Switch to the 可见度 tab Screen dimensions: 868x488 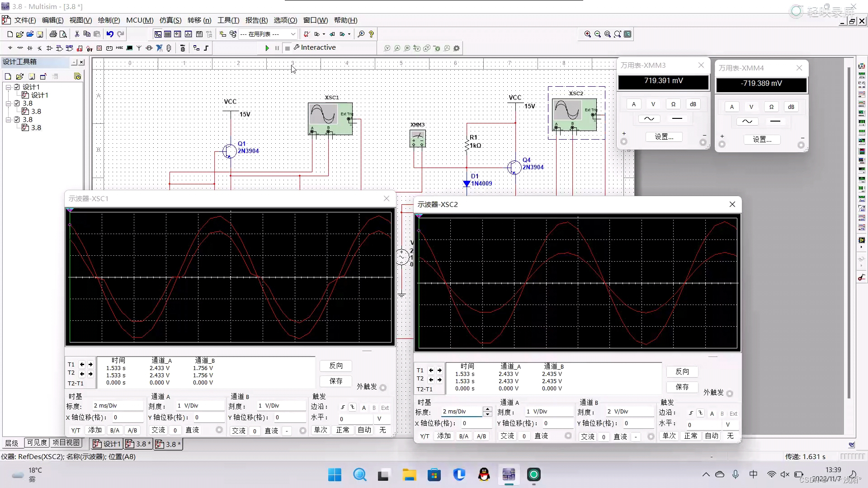(x=37, y=443)
